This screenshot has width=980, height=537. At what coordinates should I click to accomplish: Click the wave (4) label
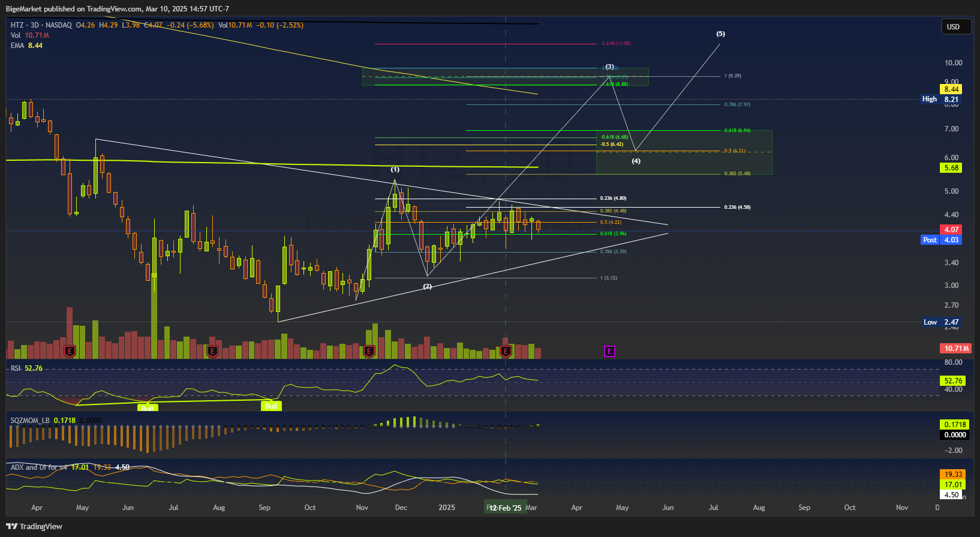(x=636, y=161)
